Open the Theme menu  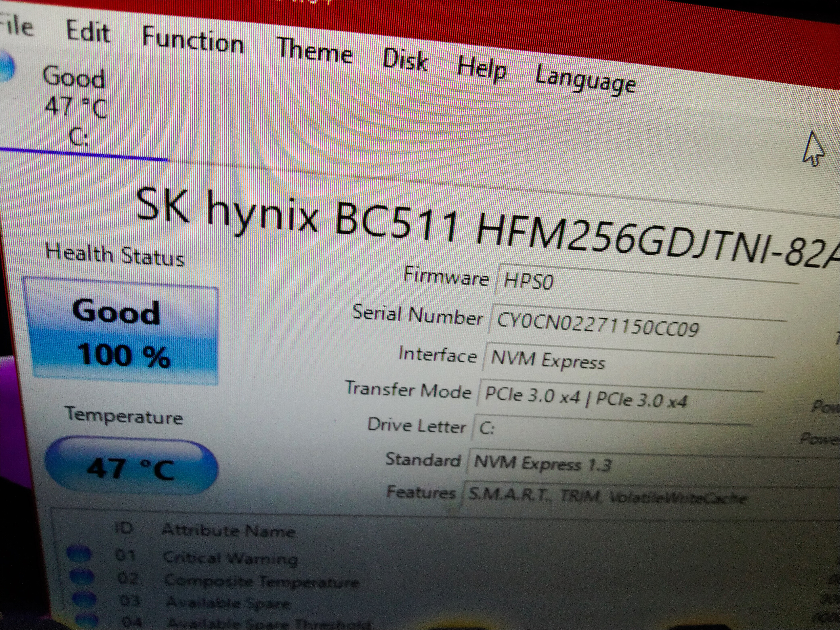point(314,52)
